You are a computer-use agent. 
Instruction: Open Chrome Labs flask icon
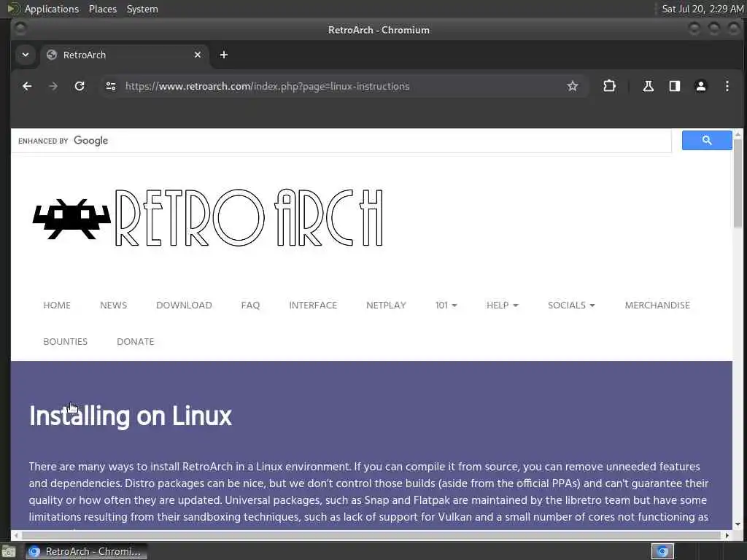(x=648, y=86)
